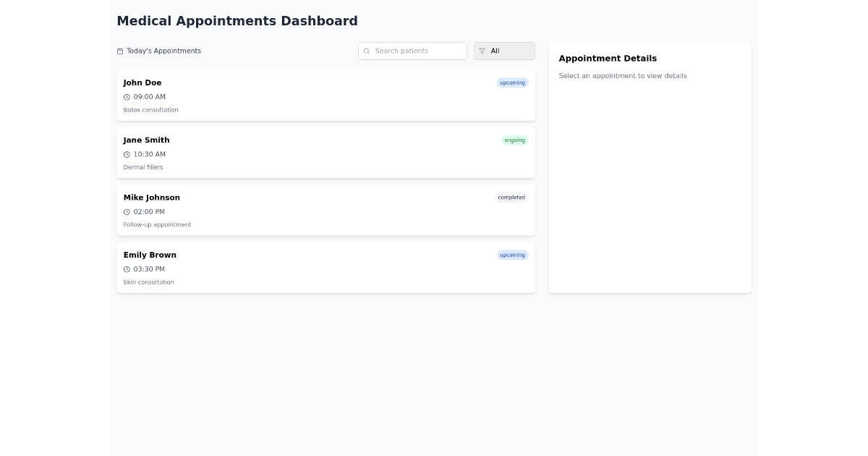The height and width of the screenshot is (456, 868).
Task: Select the ongoing badge on Jane Smith's appointment
Action: coord(514,140)
